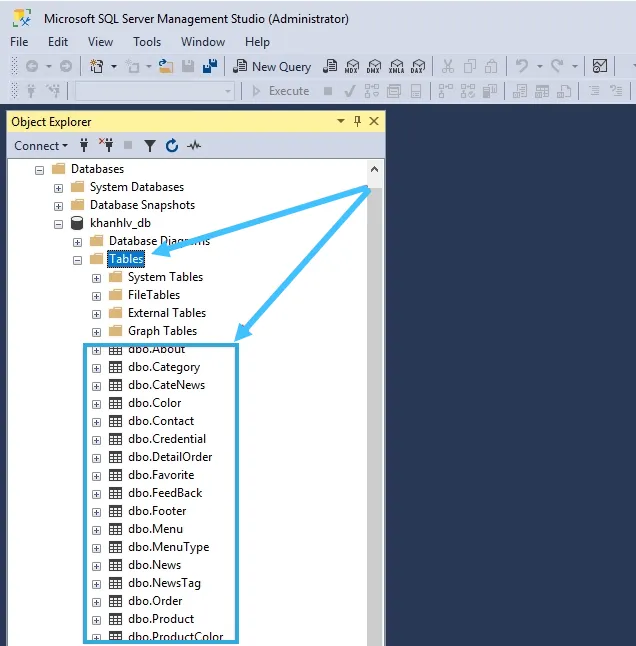Open the File menu

point(19,42)
